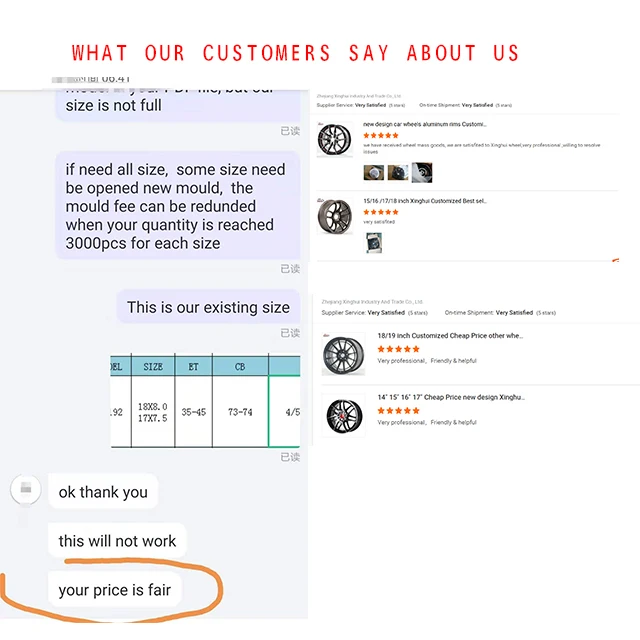Viewport: 640px width, 640px height.
Task: Click the chat contact avatar icon
Action: 27,490
